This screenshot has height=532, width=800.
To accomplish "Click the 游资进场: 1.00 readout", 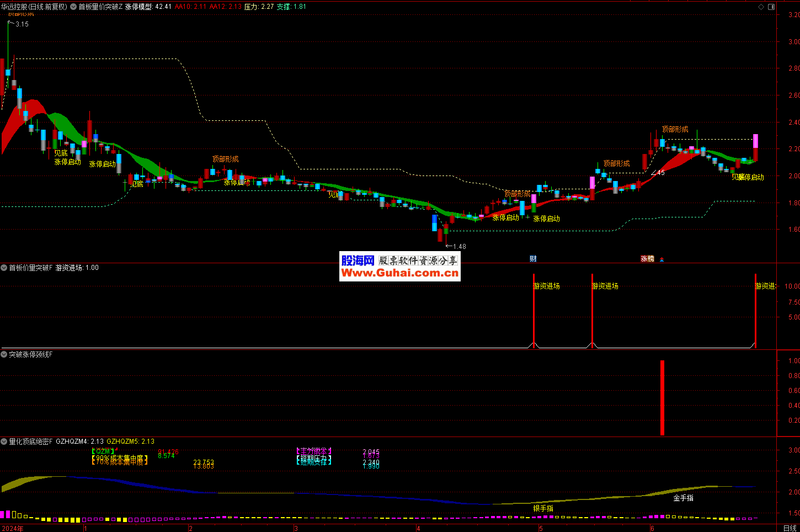I will [77, 268].
